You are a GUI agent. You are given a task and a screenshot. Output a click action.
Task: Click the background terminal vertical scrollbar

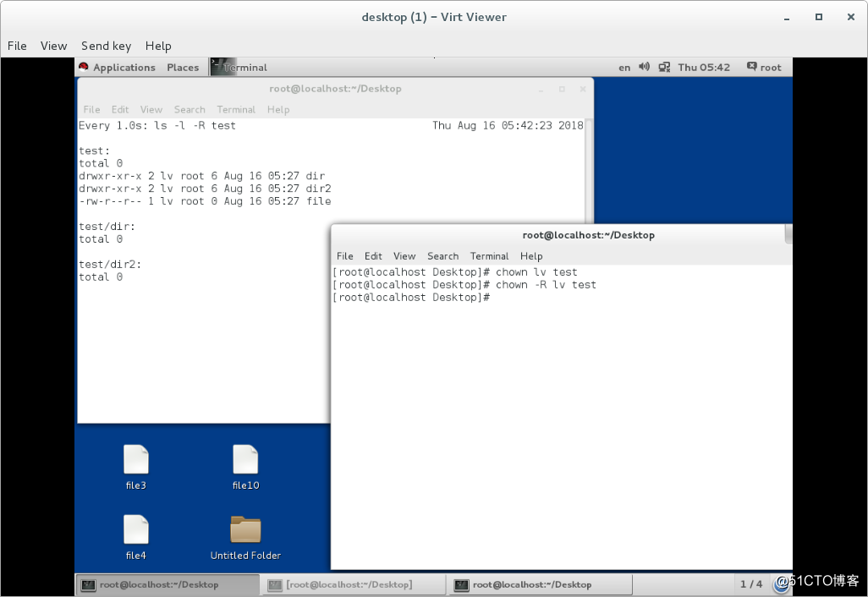pos(589,171)
